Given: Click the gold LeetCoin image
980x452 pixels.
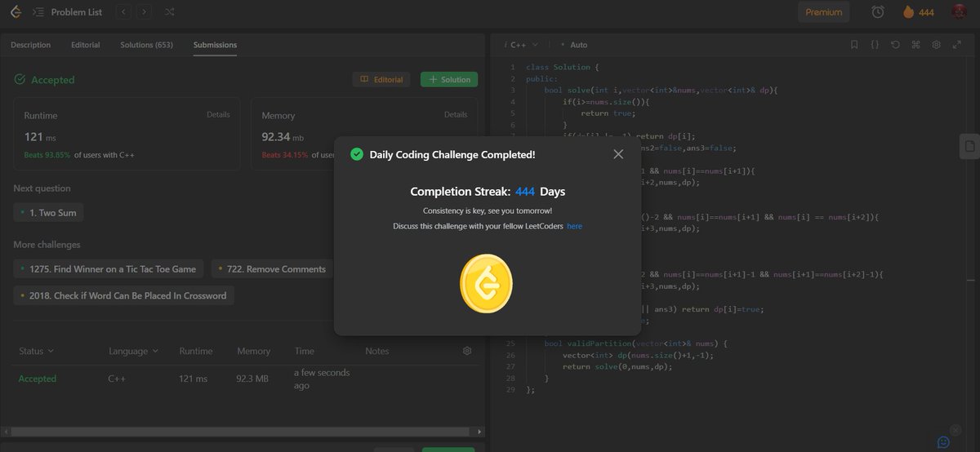Looking at the screenshot, I should 486,283.
